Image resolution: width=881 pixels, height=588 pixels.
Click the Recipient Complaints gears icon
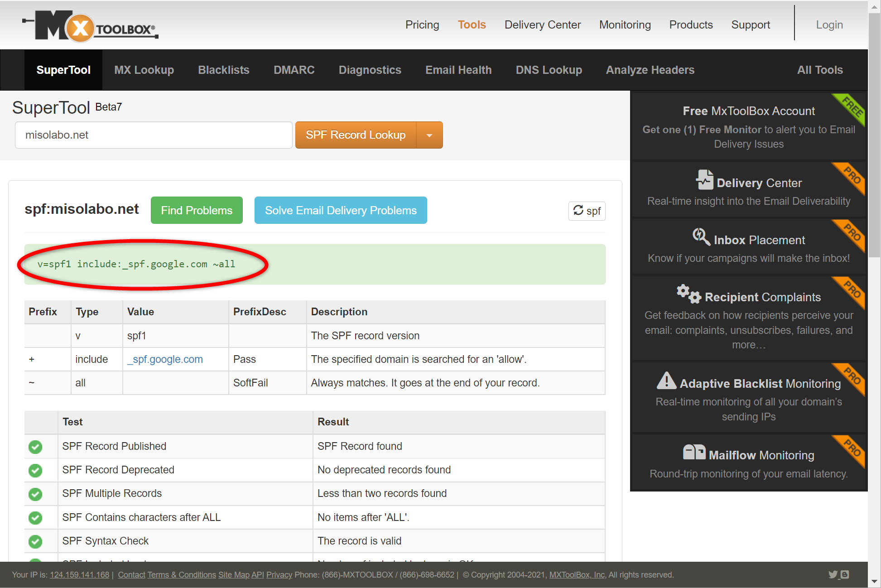tap(688, 294)
